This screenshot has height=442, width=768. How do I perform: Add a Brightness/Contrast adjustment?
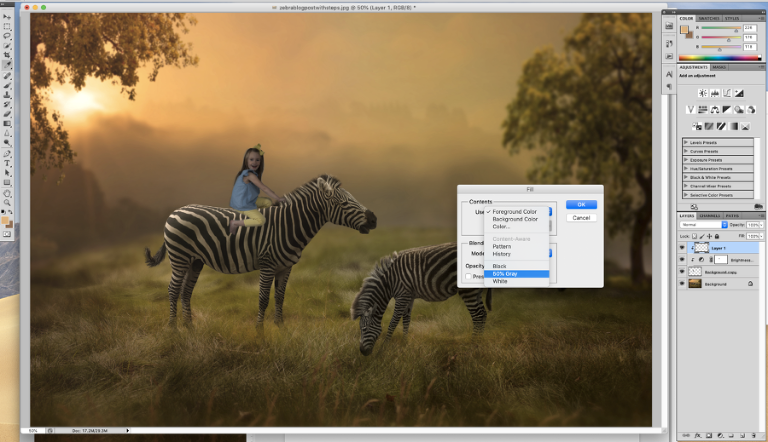703,93
